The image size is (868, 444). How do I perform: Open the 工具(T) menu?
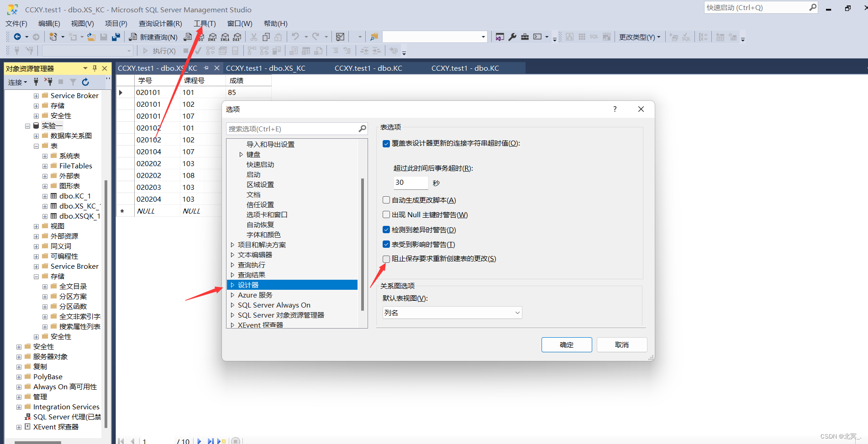point(205,23)
